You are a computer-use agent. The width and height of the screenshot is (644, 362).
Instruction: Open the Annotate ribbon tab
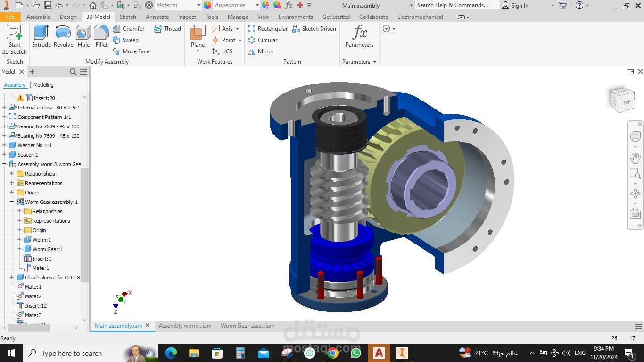(157, 17)
